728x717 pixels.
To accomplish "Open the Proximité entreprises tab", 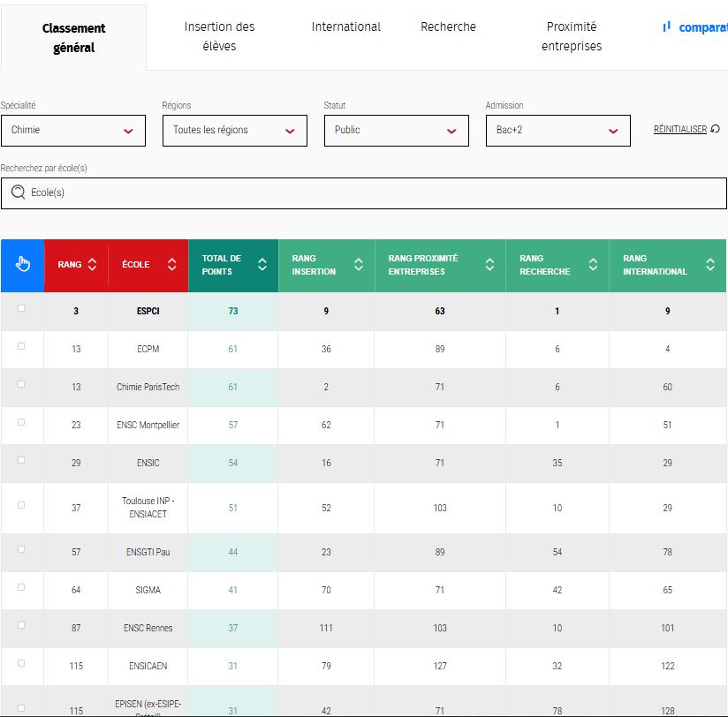I will click(x=571, y=36).
